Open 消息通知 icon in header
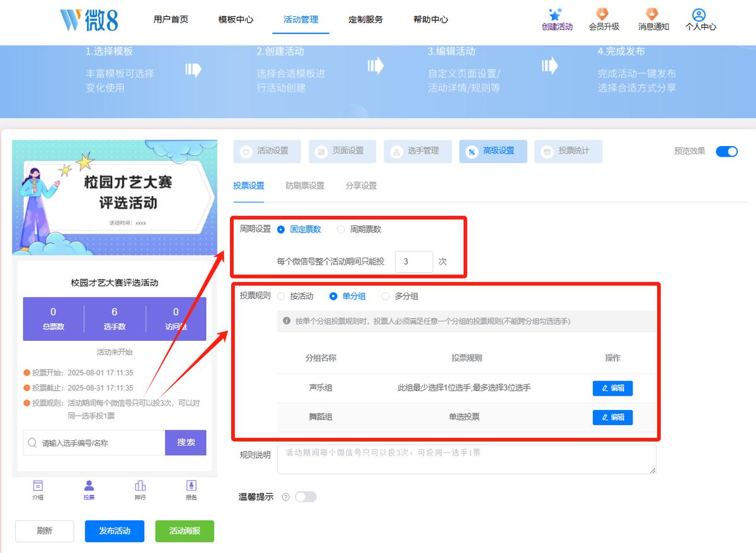Screen dimensions: 756x553 (x=653, y=14)
